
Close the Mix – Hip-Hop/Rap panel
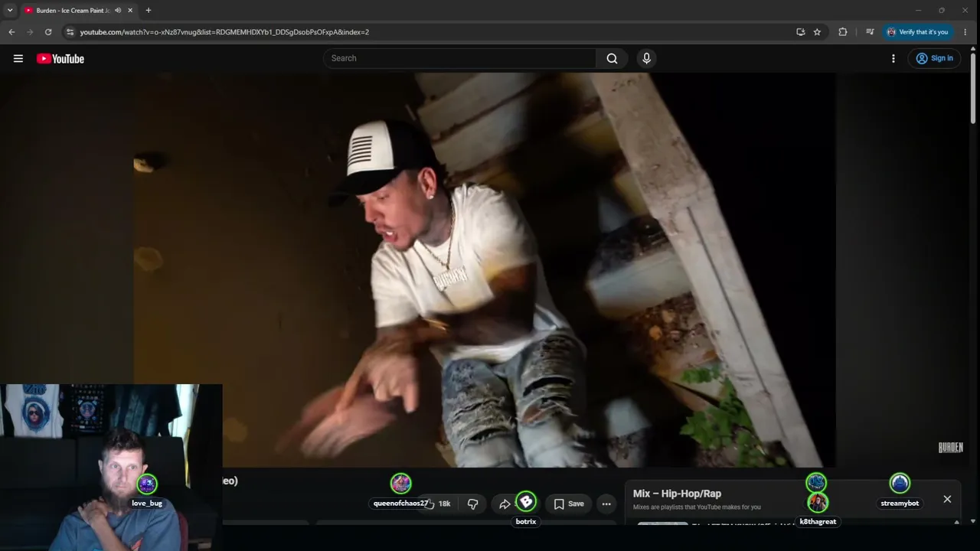click(x=947, y=499)
